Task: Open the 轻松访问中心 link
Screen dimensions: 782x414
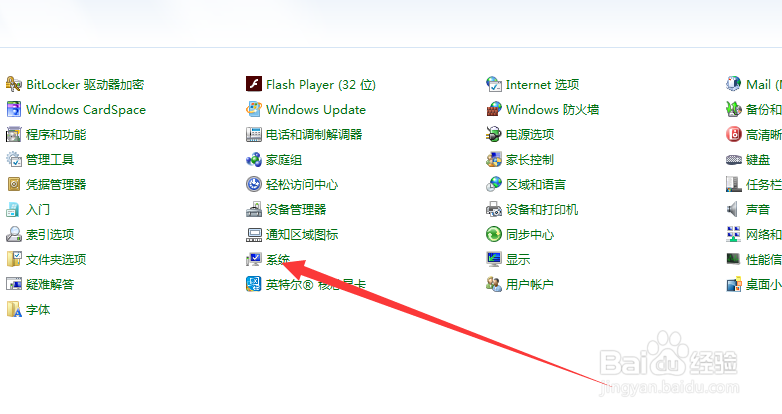Action: pyautogui.click(x=302, y=185)
